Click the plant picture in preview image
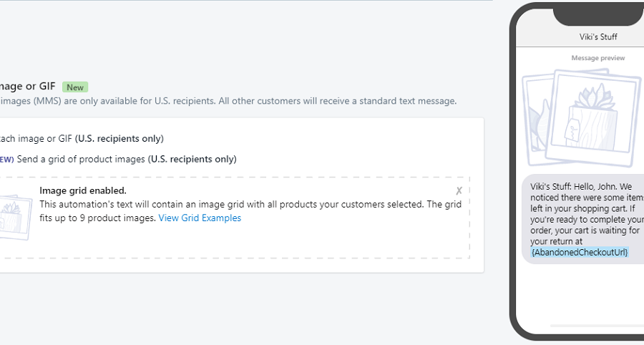Viewport: 644px width, 345px height. coord(590,115)
